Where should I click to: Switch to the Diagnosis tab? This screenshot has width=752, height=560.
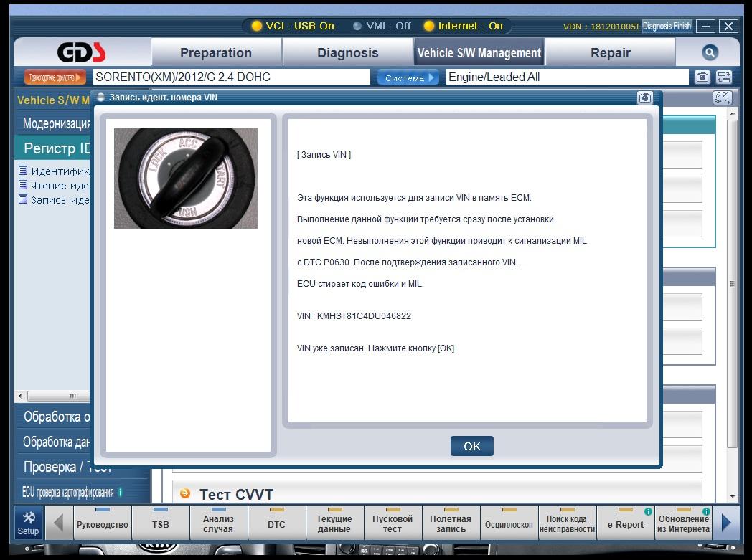347,53
